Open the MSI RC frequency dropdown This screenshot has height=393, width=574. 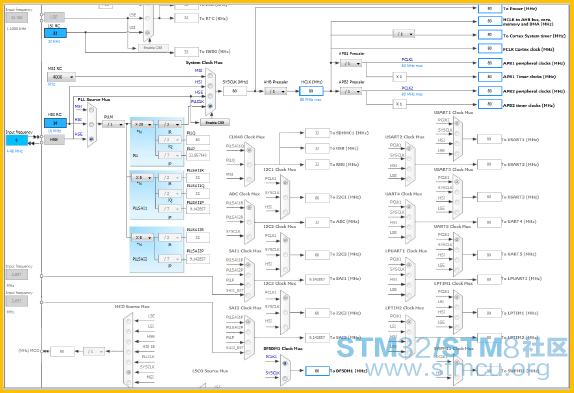(x=61, y=77)
